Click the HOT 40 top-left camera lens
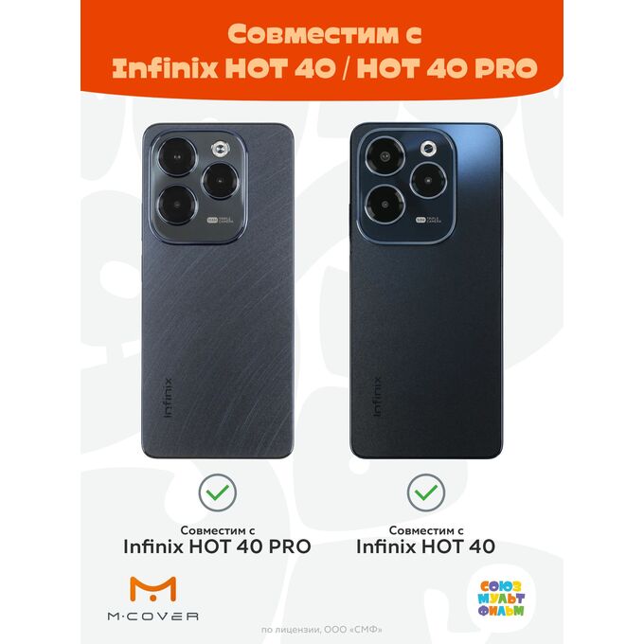 click(385, 156)
